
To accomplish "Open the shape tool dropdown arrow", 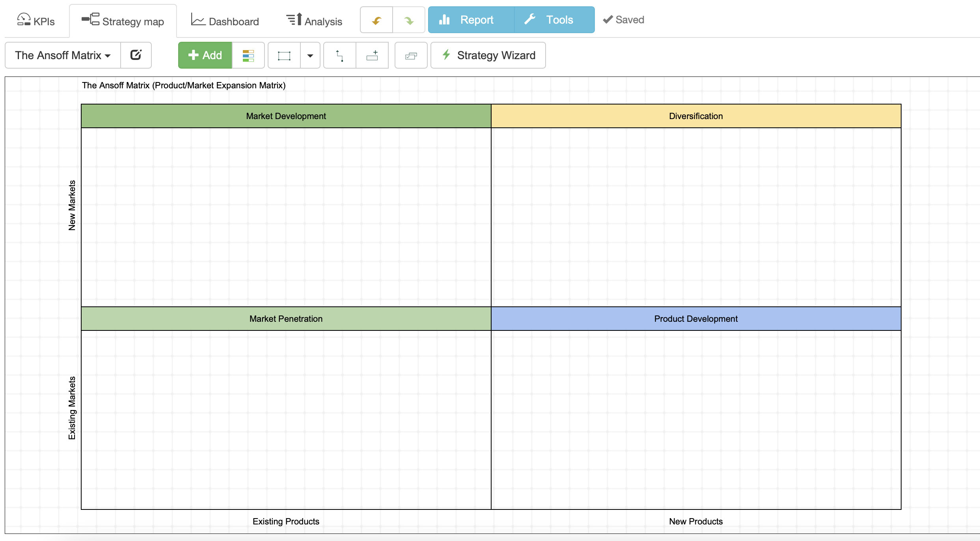I will point(310,56).
